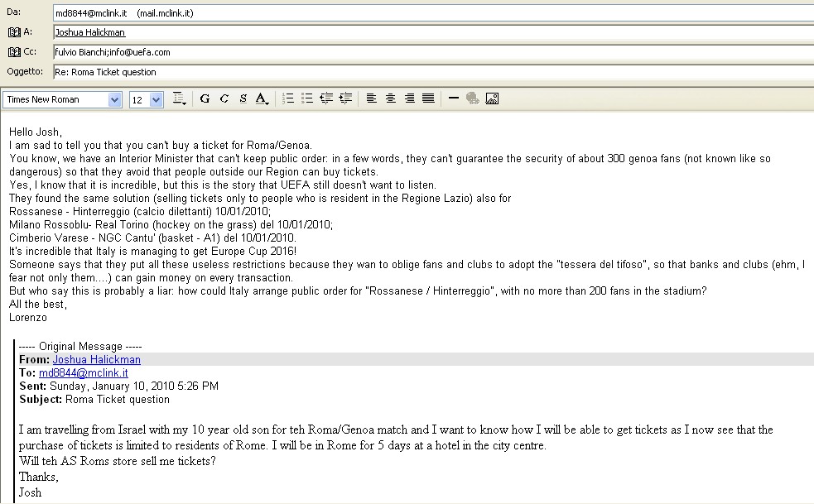Toggle bold (G) formatting
814x504 pixels.
205,98
